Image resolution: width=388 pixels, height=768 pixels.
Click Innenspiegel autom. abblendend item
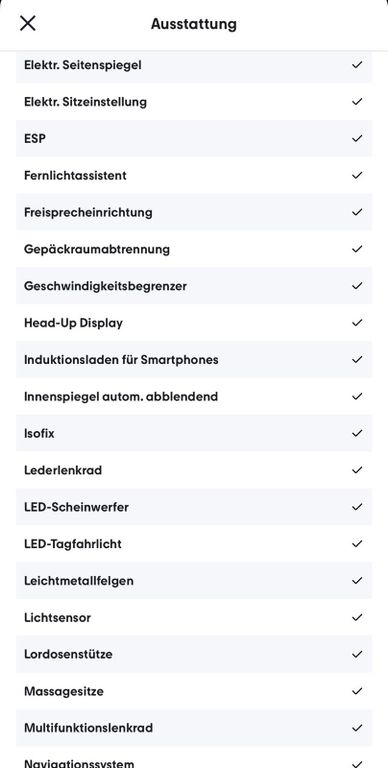point(194,396)
